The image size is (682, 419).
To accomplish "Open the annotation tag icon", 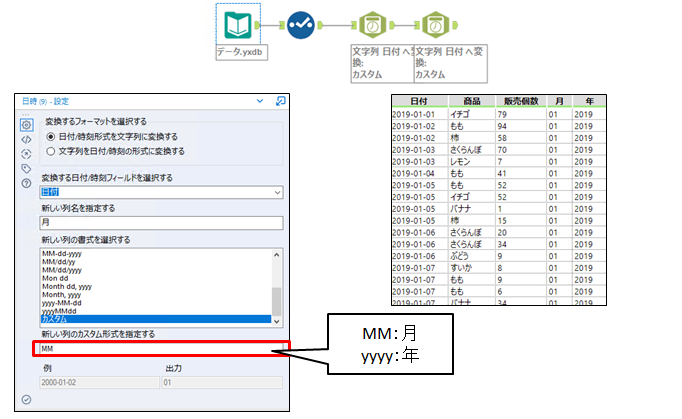I will click(26, 168).
